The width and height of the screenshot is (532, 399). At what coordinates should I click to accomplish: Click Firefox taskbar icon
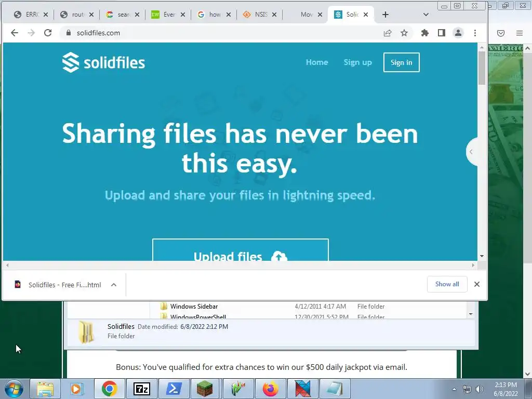point(270,389)
